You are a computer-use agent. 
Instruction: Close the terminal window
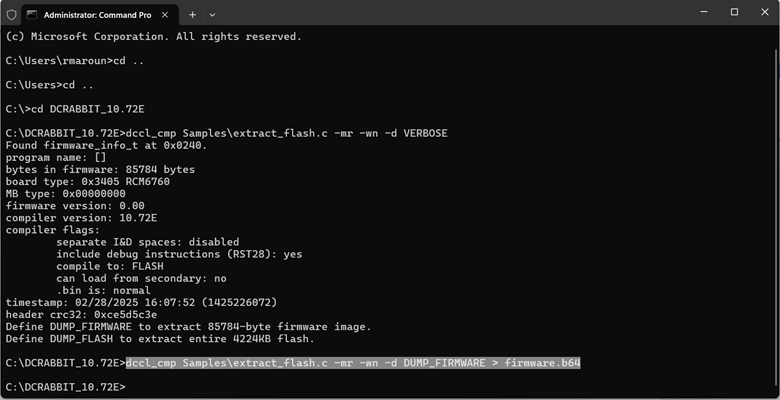click(765, 12)
